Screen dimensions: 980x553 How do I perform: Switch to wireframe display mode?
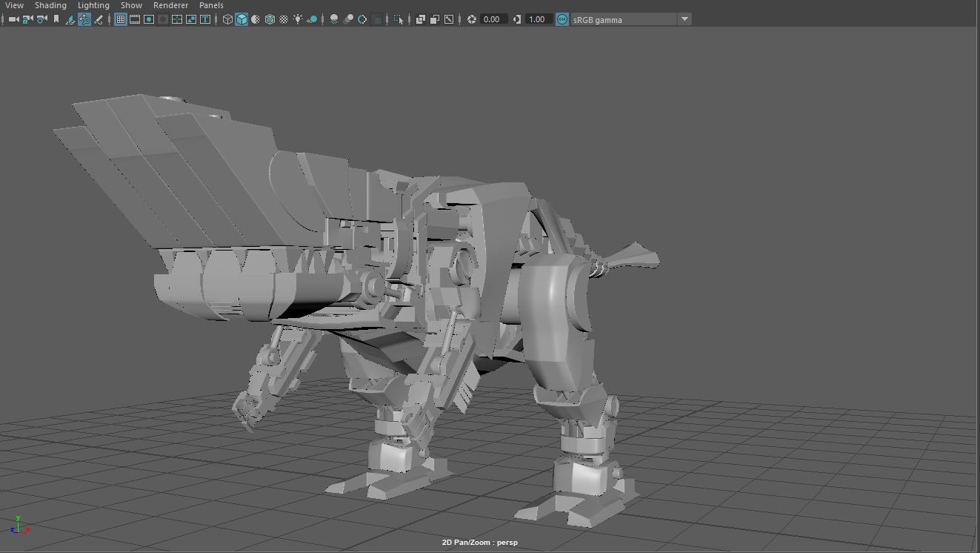[228, 19]
